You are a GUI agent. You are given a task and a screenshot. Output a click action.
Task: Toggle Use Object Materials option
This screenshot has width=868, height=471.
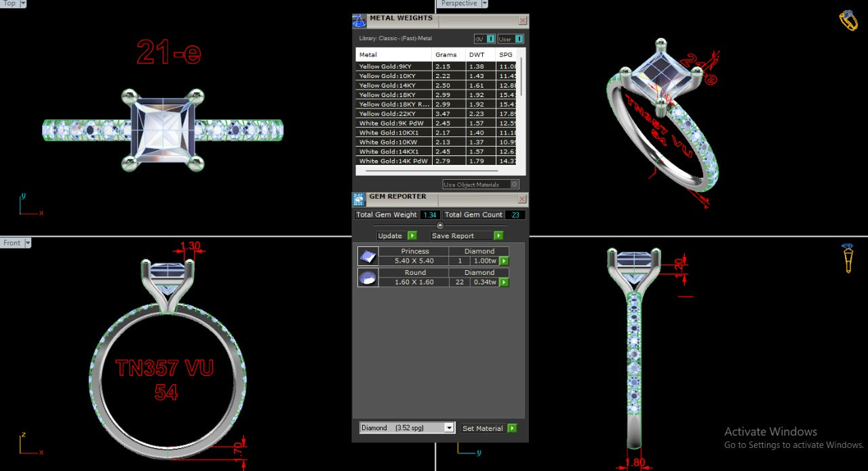point(481,185)
